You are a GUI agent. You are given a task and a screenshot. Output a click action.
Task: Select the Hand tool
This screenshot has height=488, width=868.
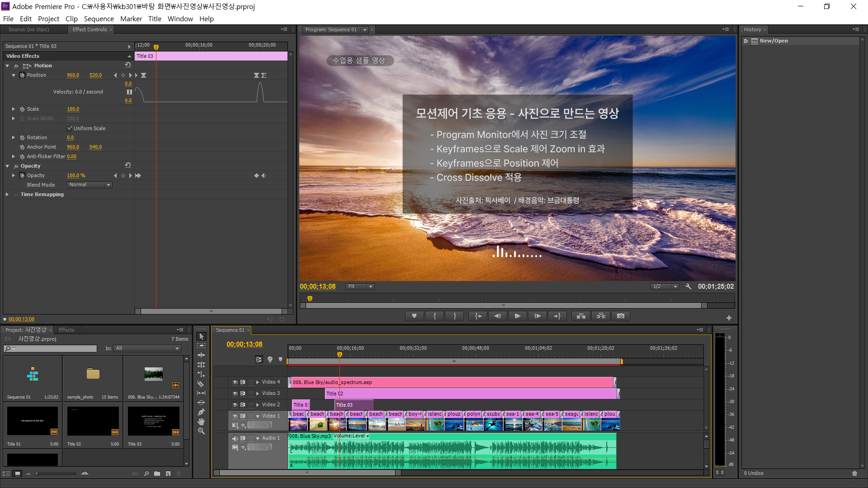point(201,422)
